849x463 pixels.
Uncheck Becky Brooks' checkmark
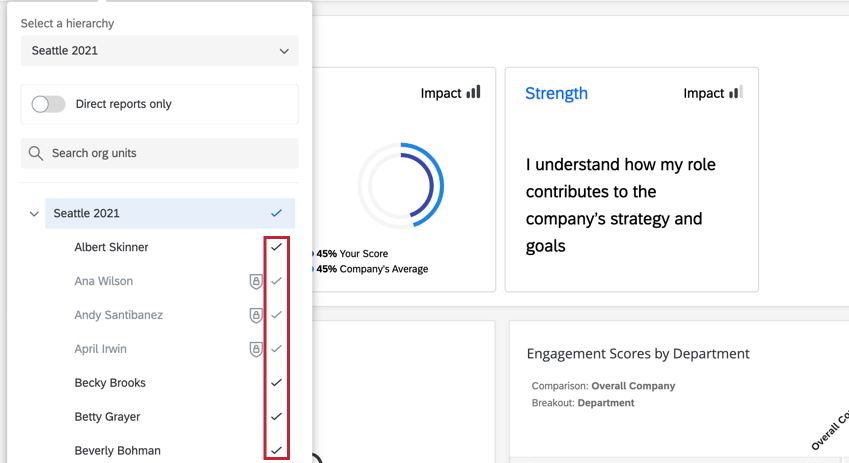(x=277, y=383)
